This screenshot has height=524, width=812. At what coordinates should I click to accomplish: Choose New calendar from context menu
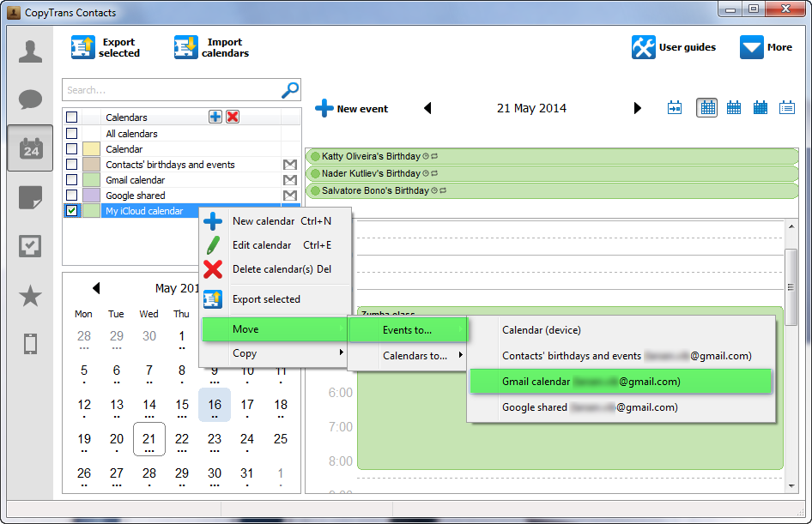[x=276, y=221]
